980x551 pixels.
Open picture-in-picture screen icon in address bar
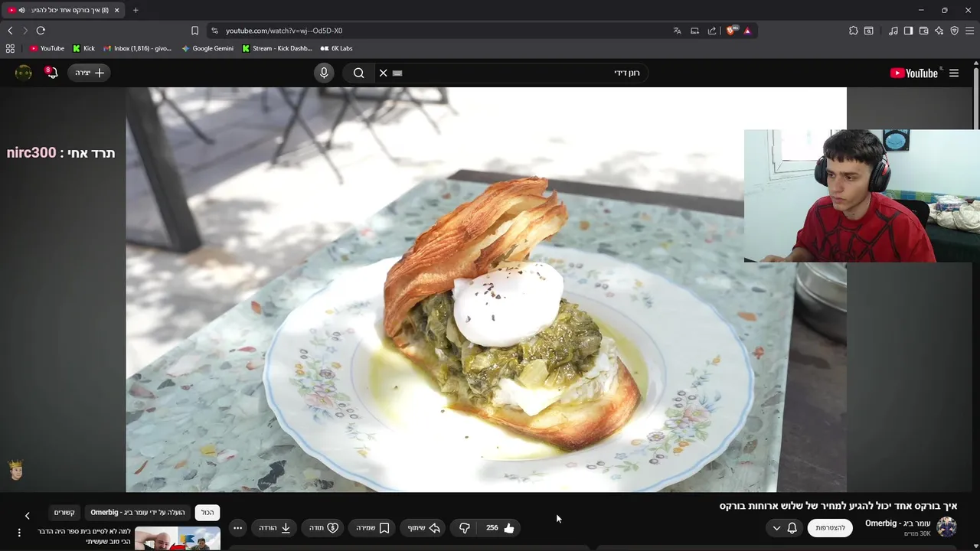(694, 31)
